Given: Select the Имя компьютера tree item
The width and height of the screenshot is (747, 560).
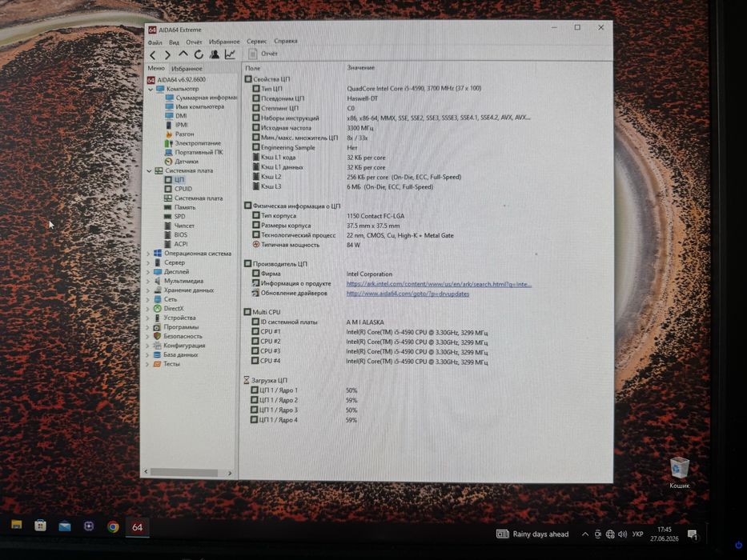Looking at the screenshot, I should click(195, 106).
